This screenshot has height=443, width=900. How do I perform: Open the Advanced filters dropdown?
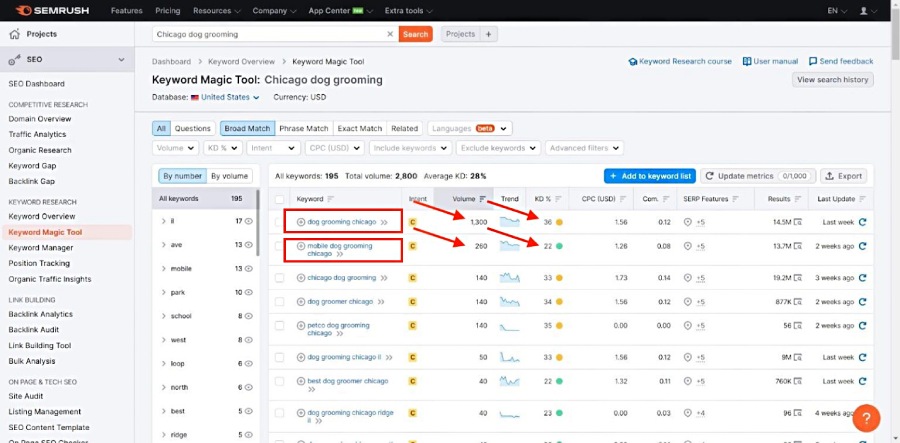click(584, 148)
